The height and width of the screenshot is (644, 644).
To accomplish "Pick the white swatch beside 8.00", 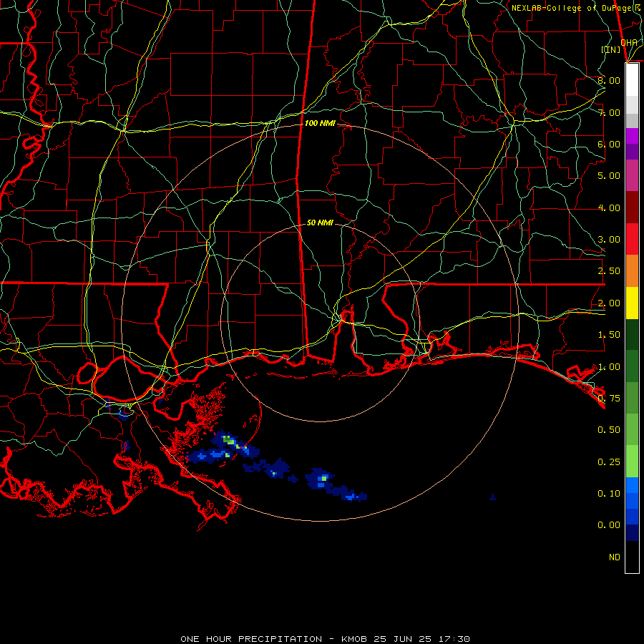I will click(x=632, y=80).
